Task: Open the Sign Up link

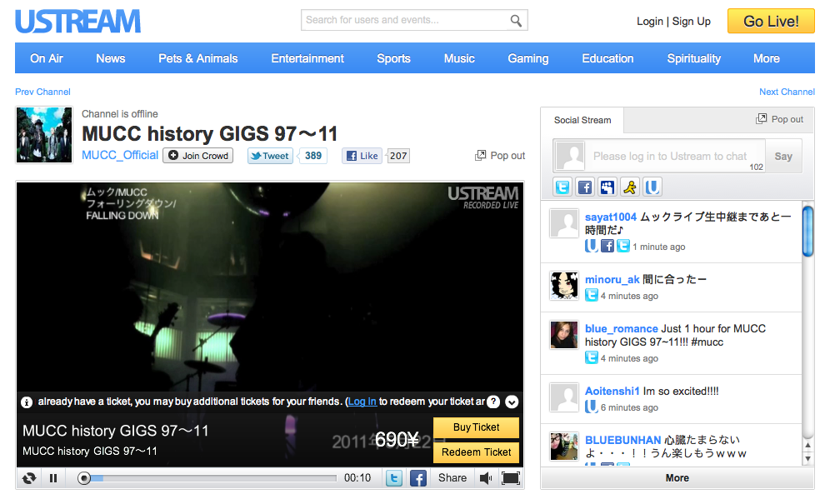Action: coord(692,21)
